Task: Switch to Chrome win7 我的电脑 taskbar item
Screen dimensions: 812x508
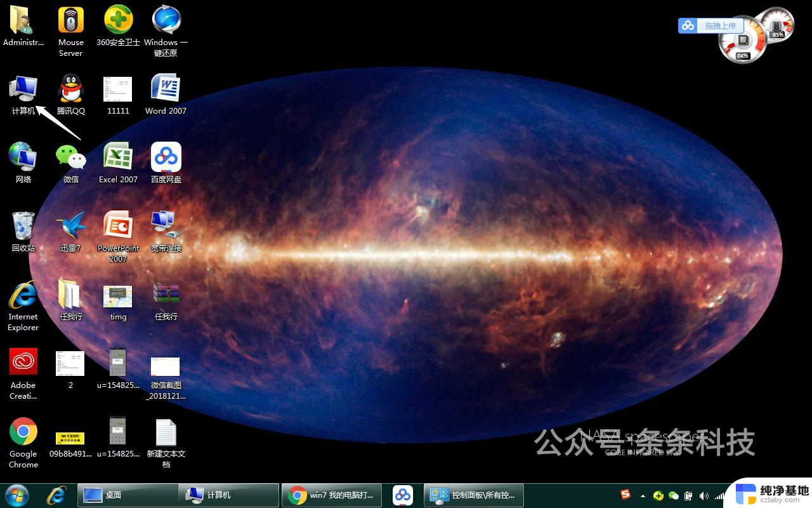Action: coord(332,495)
